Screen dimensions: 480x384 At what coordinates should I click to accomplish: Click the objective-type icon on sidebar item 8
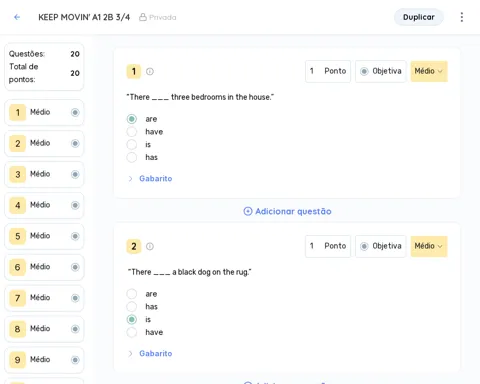point(75,329)
